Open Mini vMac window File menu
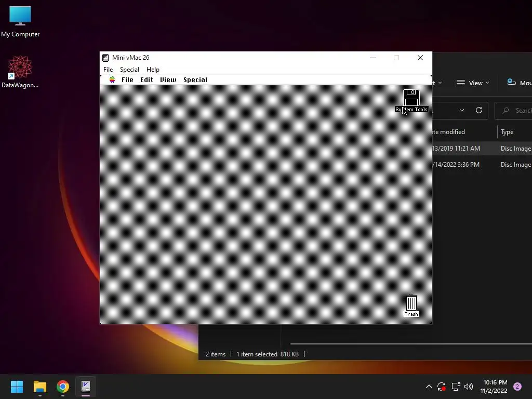 pyautogui.click(x=108, y=69)
